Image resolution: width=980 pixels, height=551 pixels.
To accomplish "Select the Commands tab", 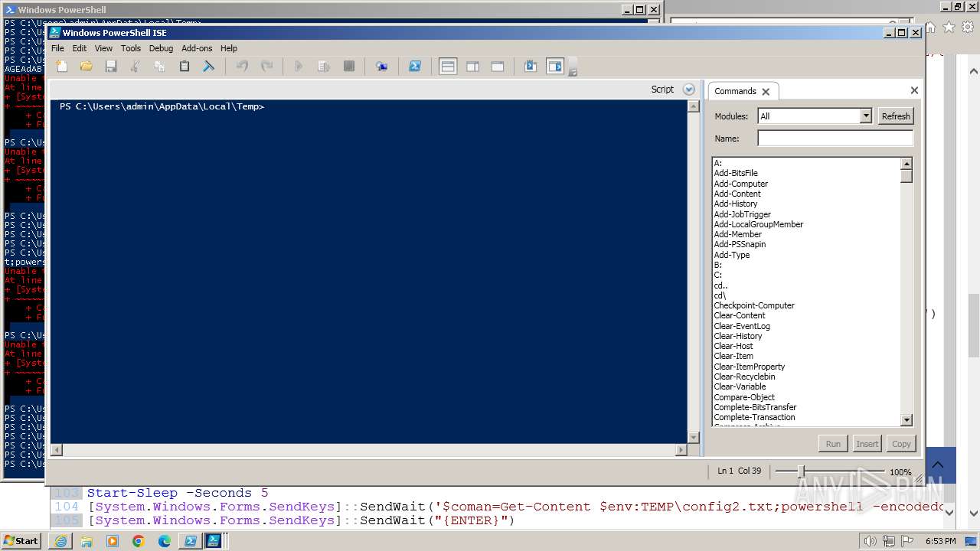I will click(x=735, y=91).
